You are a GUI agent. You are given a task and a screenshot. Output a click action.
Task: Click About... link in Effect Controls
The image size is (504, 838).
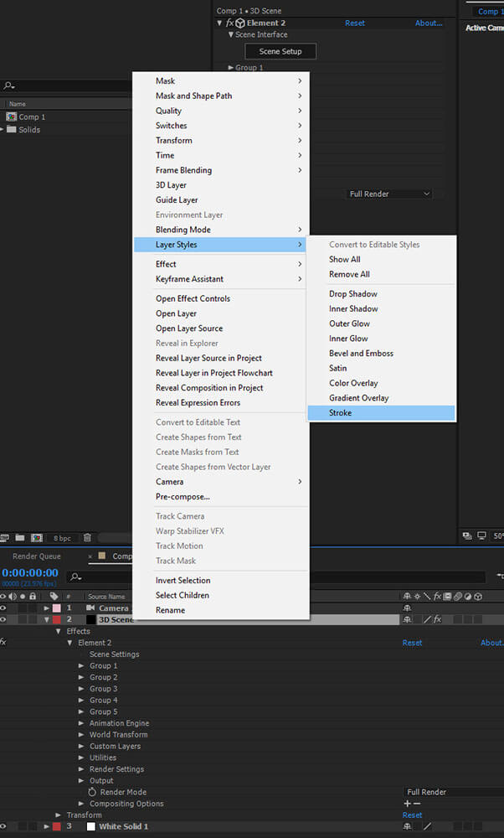pos(429,23)
